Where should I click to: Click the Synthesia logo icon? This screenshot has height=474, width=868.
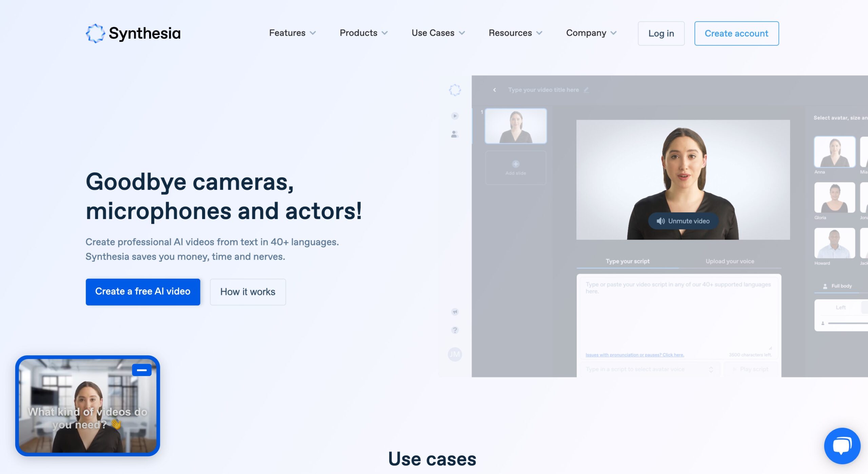tap(95, 33)
